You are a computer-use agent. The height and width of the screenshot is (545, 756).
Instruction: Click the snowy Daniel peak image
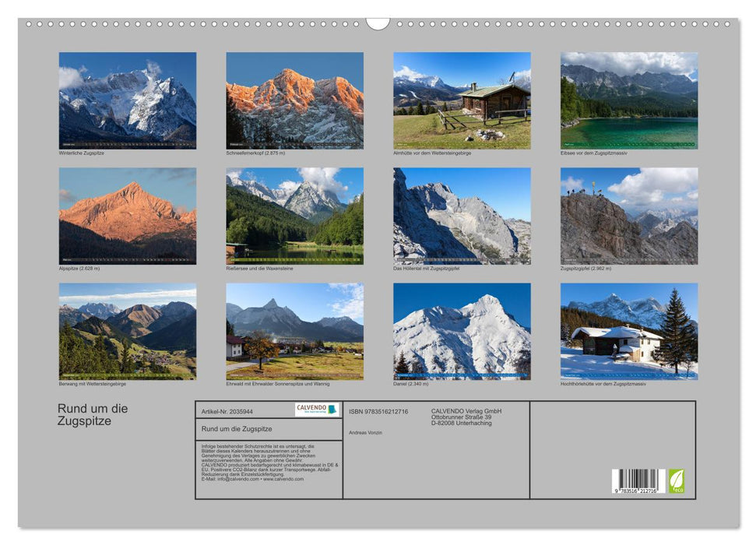tap(462, 331)
